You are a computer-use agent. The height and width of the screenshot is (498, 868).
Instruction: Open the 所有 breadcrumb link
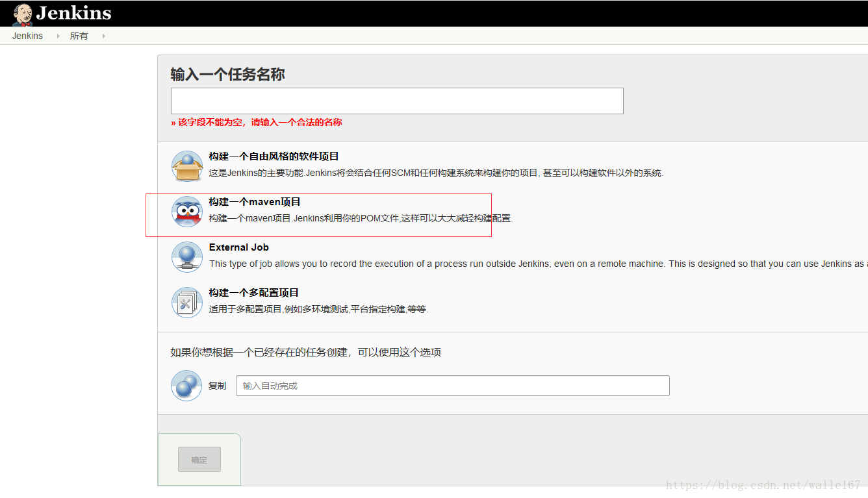79,36
